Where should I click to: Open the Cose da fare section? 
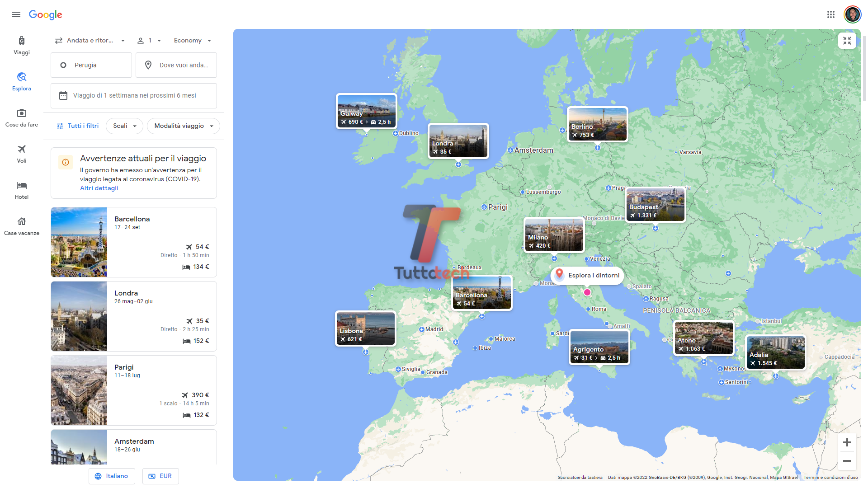click(x=22, y=117)
